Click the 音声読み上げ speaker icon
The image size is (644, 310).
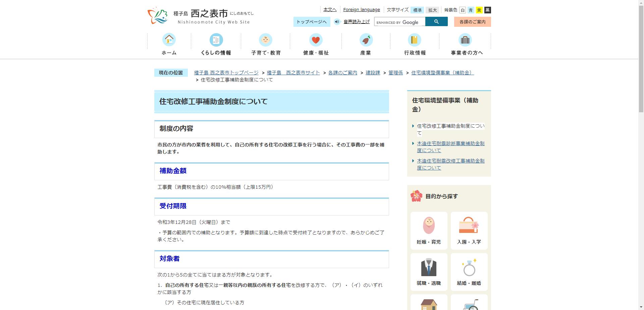[x=337, y=21]
